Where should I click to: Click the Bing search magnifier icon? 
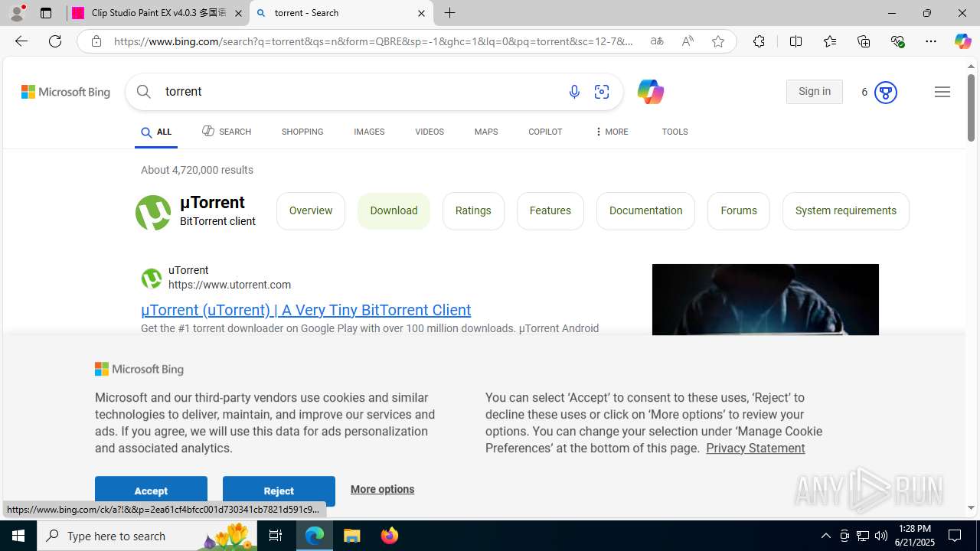pyautogui.click(x=144, y=92)
